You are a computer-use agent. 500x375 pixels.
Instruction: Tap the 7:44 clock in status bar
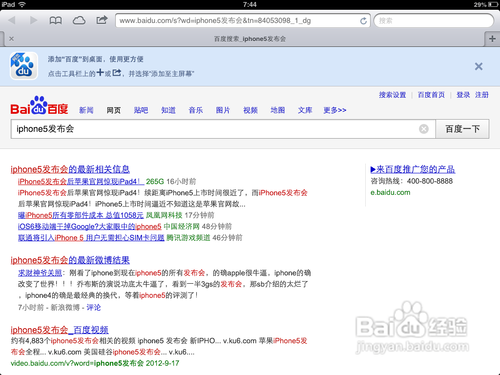coord(250,4)
